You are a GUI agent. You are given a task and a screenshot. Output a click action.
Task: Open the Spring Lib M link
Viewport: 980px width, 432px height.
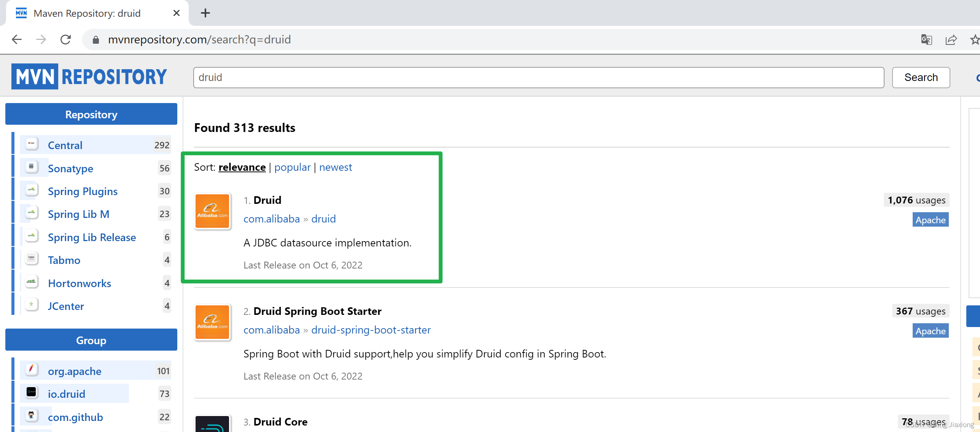coord(78,214)
